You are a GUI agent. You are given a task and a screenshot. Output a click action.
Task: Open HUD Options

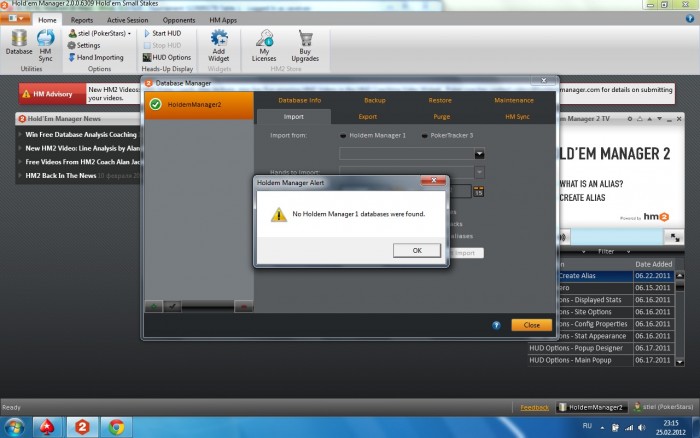pyautogui.click(x=167, y=57)
